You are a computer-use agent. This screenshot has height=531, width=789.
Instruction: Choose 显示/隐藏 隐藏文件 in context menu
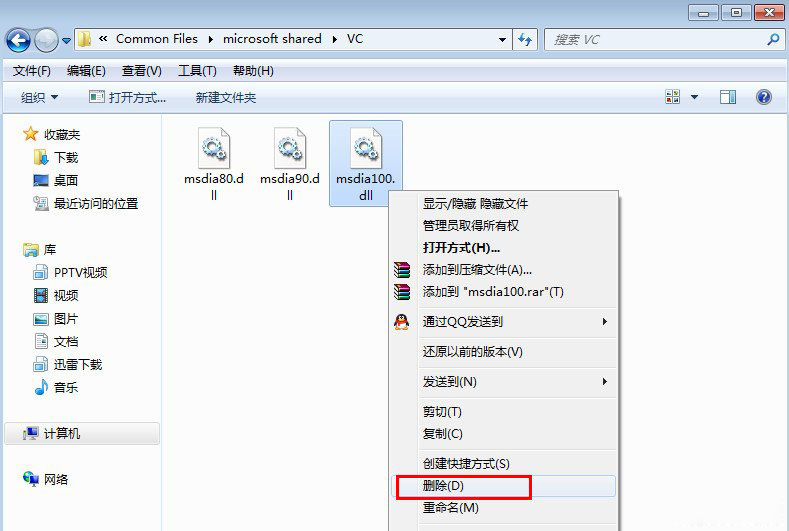tap(475, 203)
